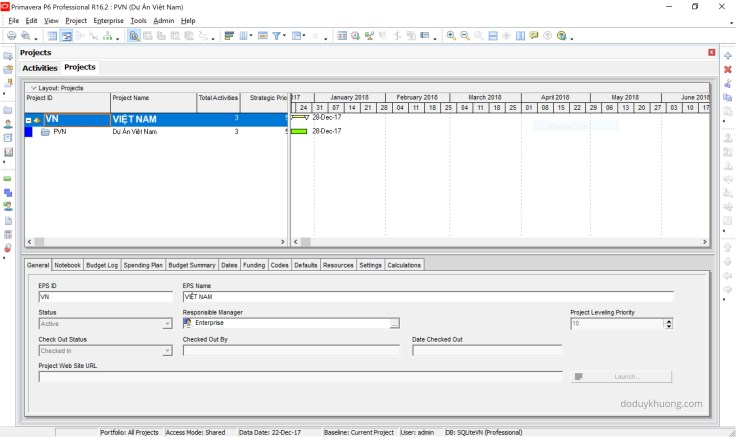Open the Admin menu
This screenshot has width=736, height=437.
(x=164, y=21)
